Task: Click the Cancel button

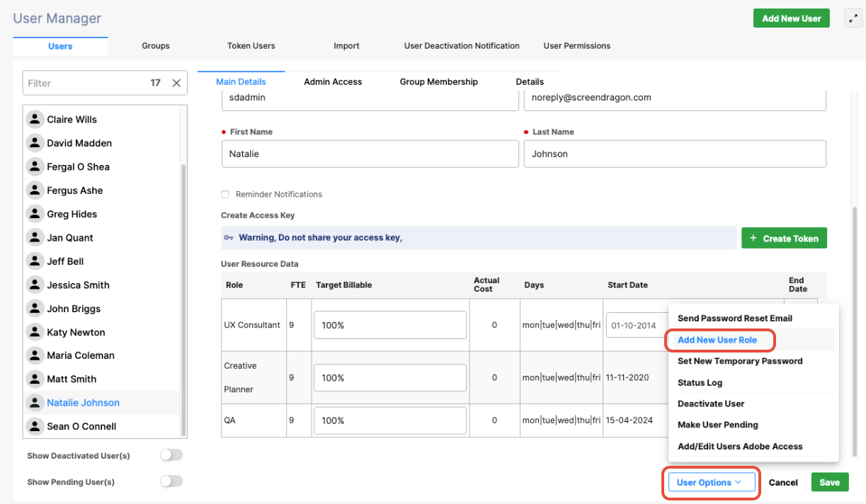Action: click(x=783, y=482)
